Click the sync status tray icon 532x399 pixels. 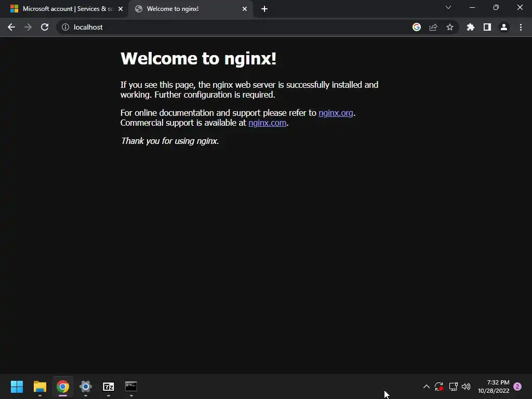click(x=439, y=387)
